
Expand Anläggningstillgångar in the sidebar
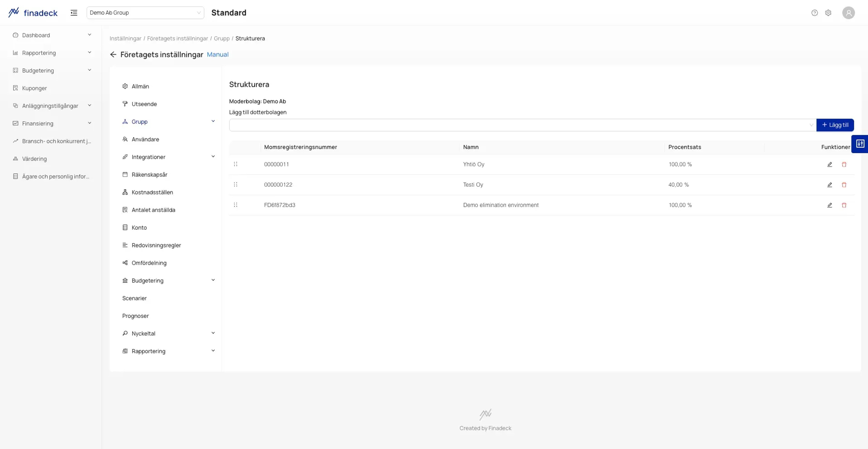52,106
